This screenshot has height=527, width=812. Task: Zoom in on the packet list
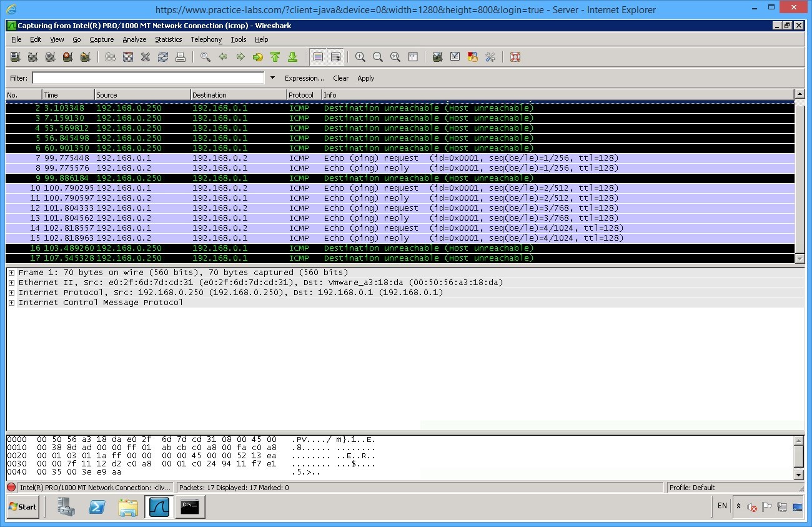(x=360, y=57)
